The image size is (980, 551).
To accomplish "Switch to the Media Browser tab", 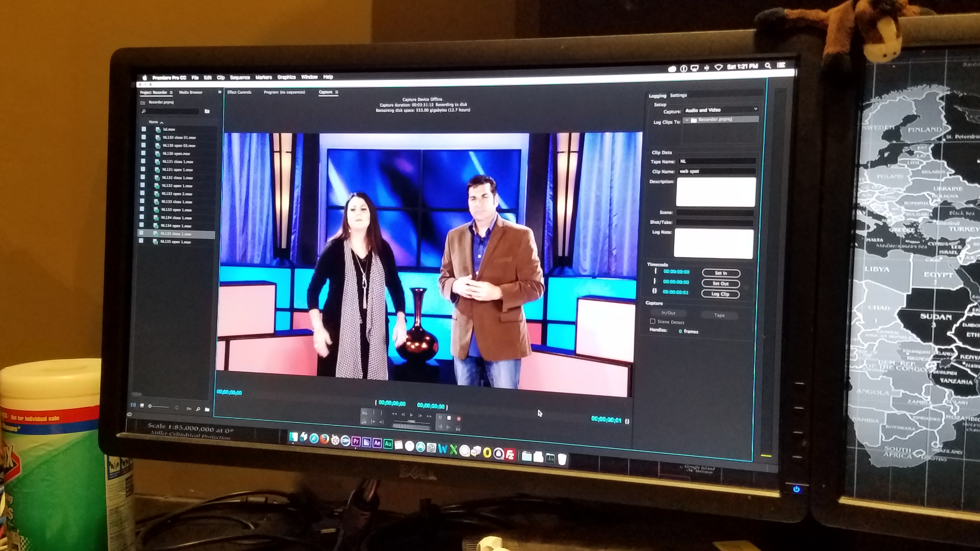I will [191, 92].
